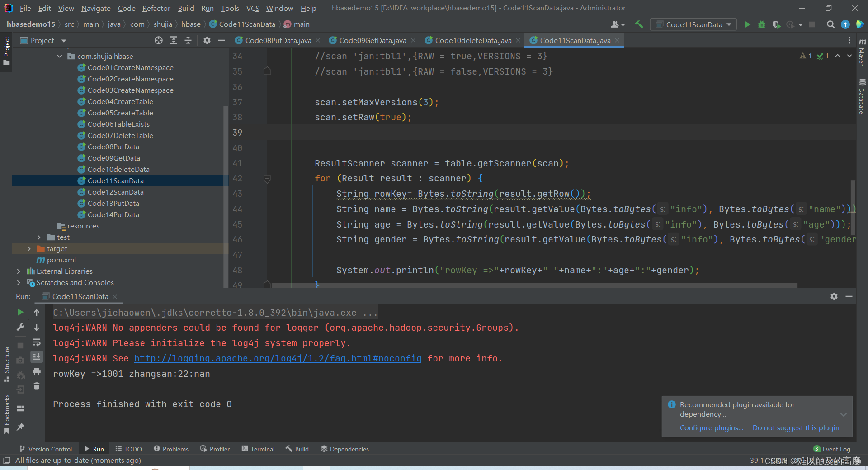Go to previous highlighted error arrow
The height and width of the screenshot is (470, 868).
[x=838, y=56]
